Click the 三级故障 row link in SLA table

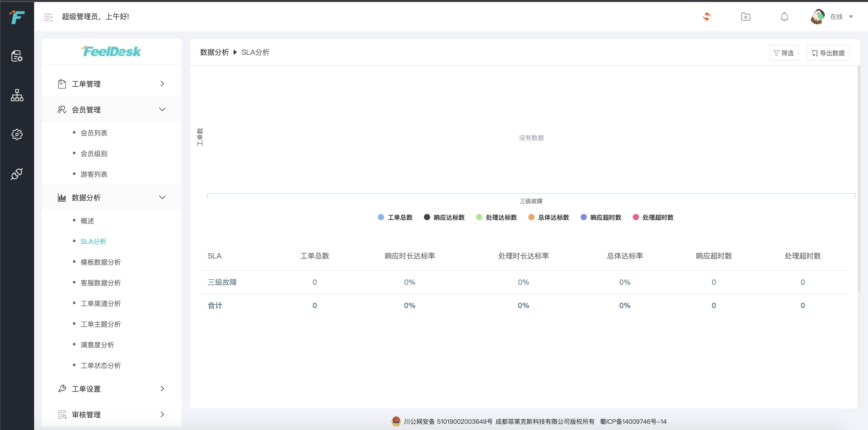[222, 282]
